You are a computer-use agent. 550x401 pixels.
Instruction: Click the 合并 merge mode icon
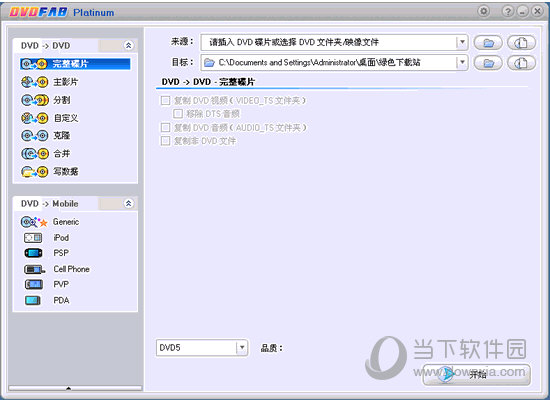pyautogui.click(x=34, y=153)
